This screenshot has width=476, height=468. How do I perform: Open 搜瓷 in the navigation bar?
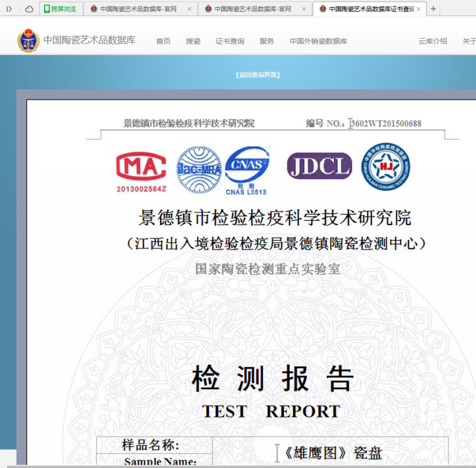193,41
